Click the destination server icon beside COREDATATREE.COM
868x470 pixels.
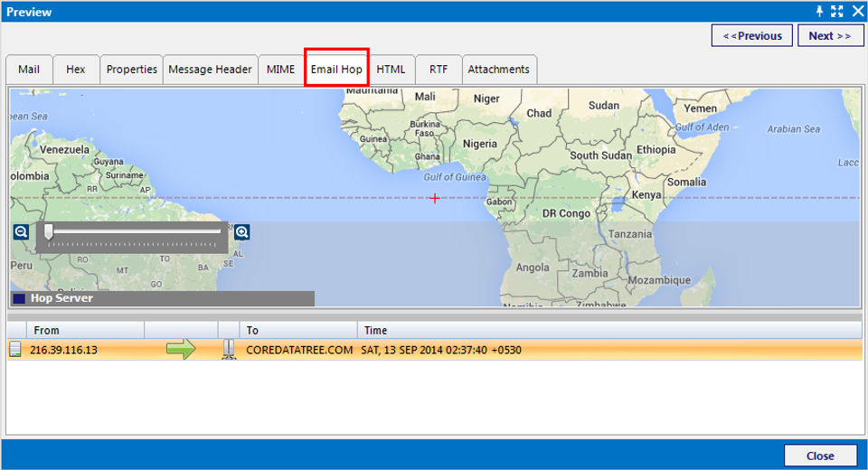pyautogui.click(x=228, y=349)
